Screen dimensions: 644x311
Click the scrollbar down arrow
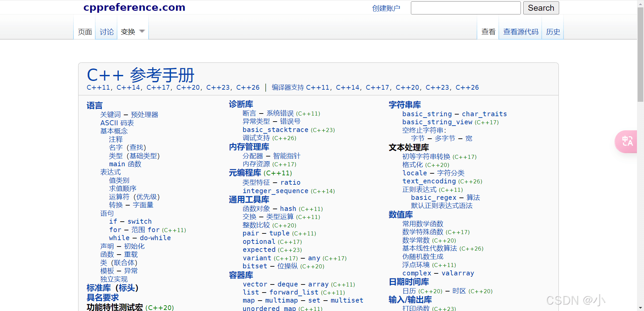point(640,308)
